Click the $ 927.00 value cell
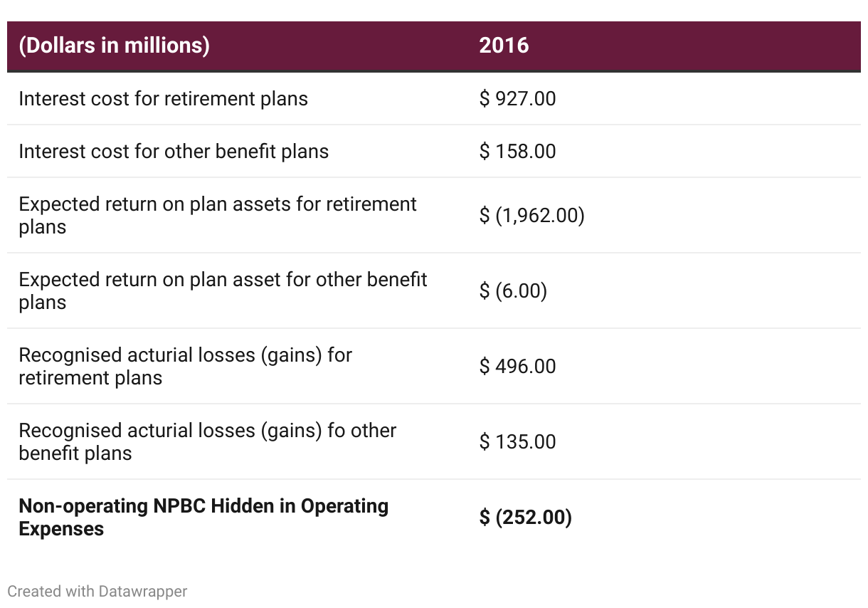The image size is (868, 608). [x=517, y=98]
